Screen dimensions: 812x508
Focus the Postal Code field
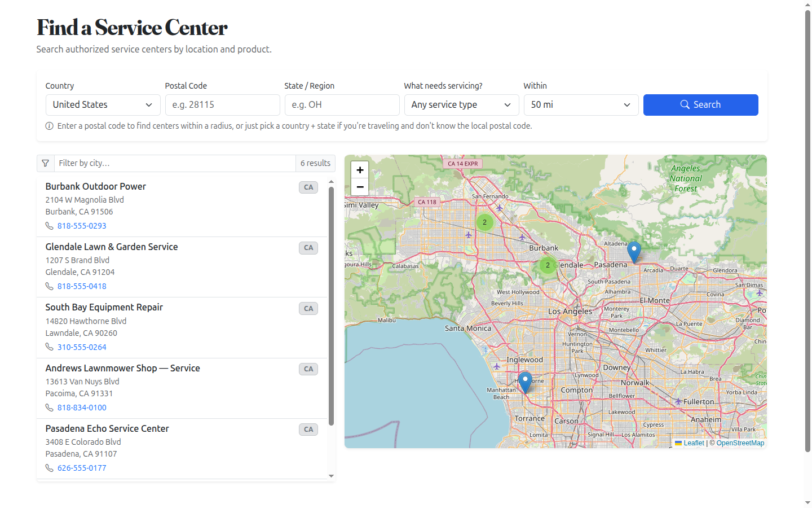click(x=223, y=105)
